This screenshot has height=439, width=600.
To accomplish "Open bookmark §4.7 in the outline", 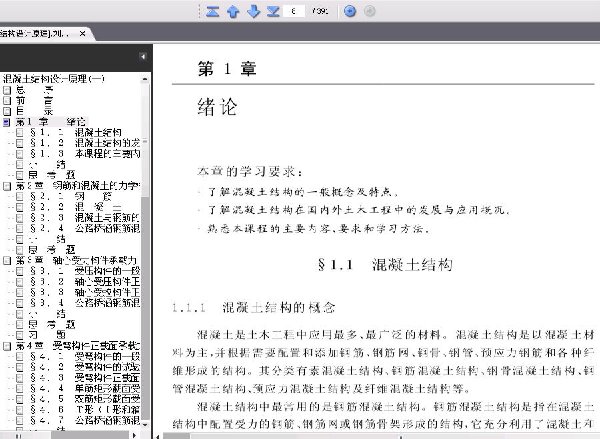I will tap(85, 421).
